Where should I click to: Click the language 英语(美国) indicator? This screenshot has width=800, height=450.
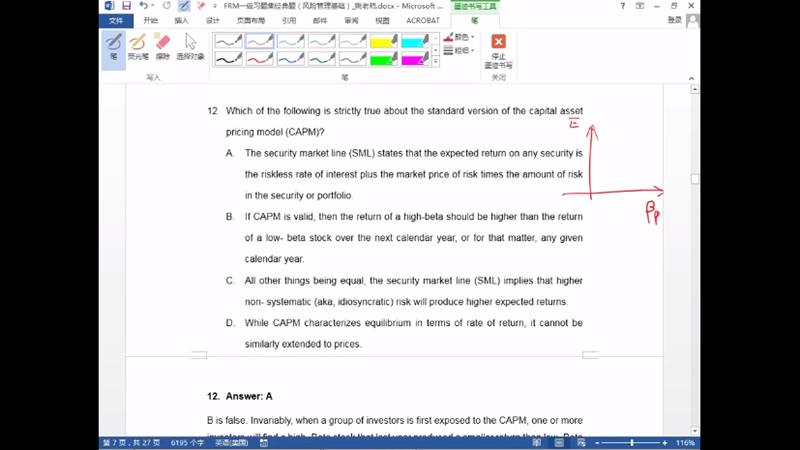pyautogui.click(x=232, y=443)
